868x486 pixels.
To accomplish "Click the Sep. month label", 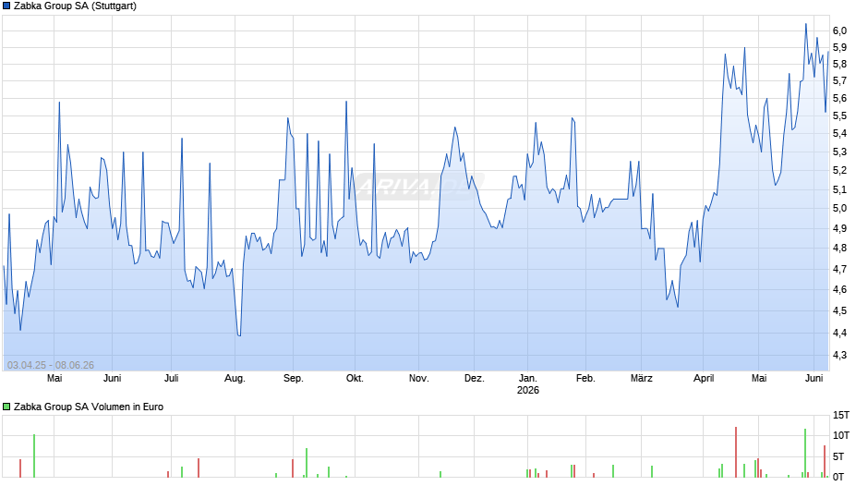I will click(294, 378).
